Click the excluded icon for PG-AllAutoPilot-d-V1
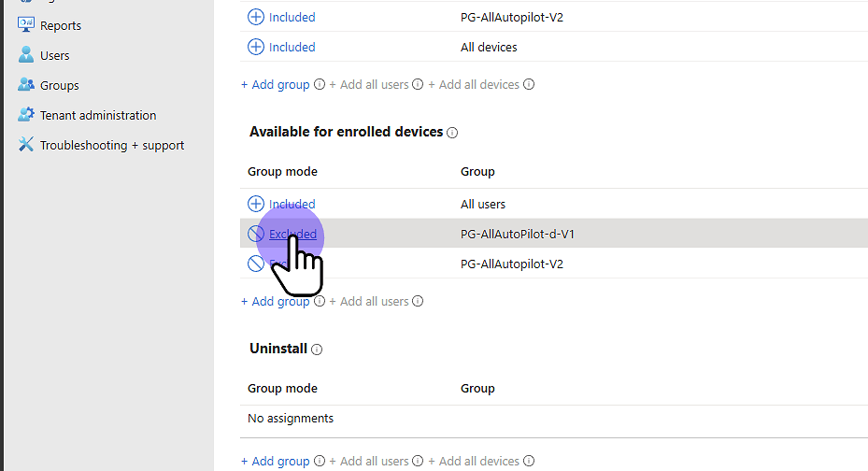This screenshot has width=868, height=471. pos(256,234)
